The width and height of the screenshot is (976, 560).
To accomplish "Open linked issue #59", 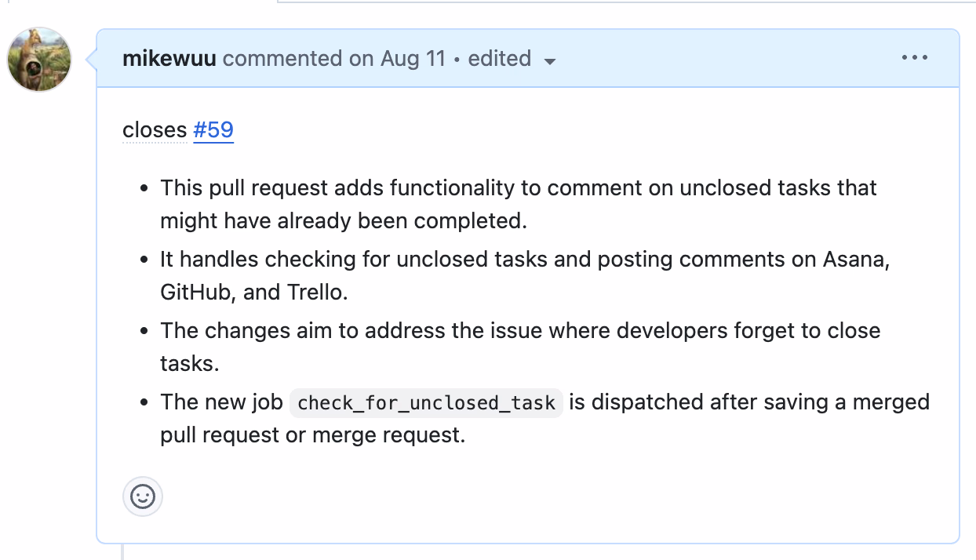I will coord(213,129).
